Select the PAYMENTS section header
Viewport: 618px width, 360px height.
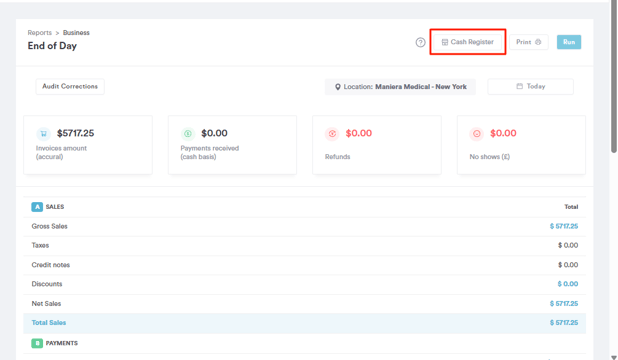[61, 343]
